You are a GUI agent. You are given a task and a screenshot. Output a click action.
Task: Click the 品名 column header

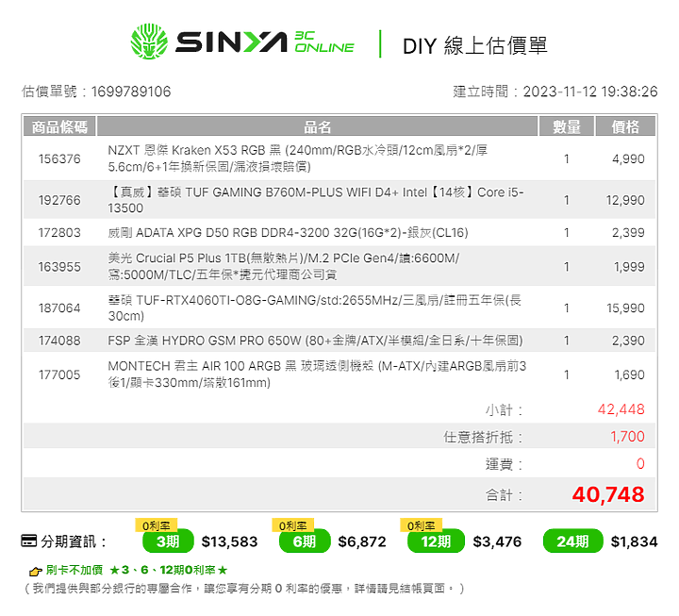pos(318,126)
